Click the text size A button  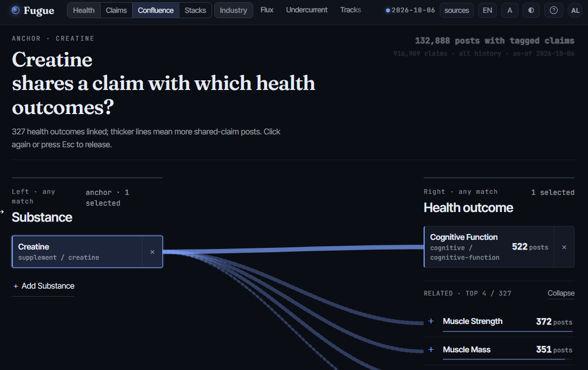coord(510,10)
